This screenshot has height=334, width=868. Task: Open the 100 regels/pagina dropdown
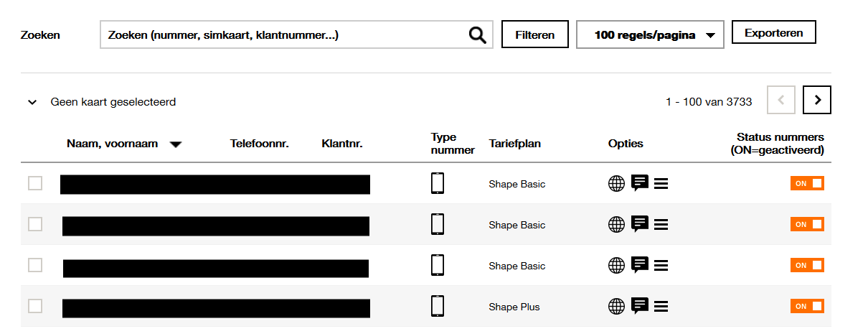650,34
